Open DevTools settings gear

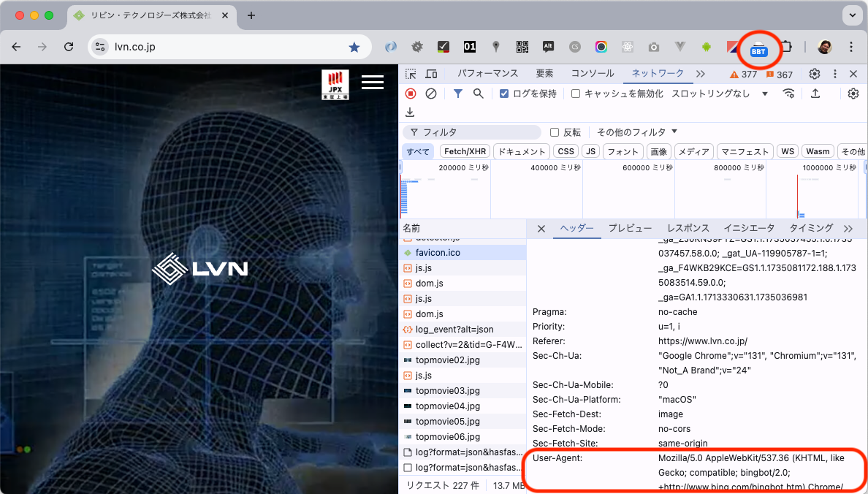point(814,74)
